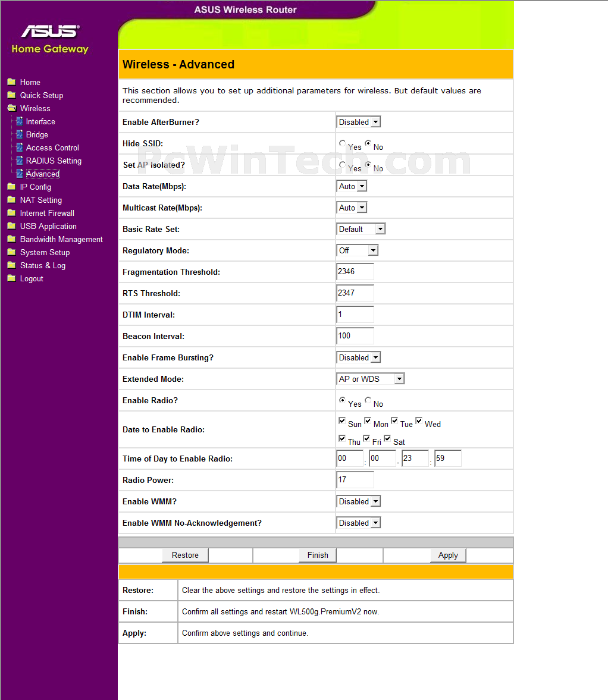This screenshot has height=700, width=608.
Task: Click the RADIUS Setting page icon
Action: point(20,160)
